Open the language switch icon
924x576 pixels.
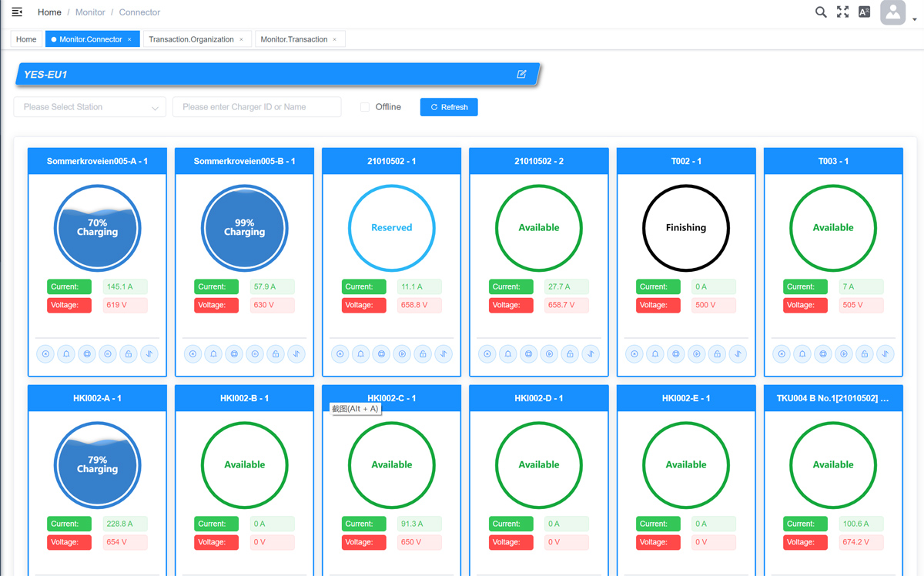click(x=864, y=12)
